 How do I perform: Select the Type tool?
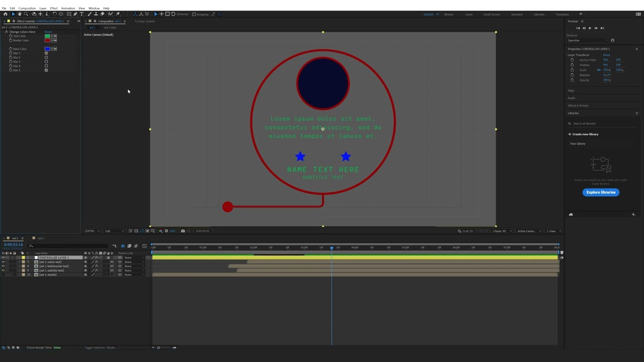coord(82,14)
